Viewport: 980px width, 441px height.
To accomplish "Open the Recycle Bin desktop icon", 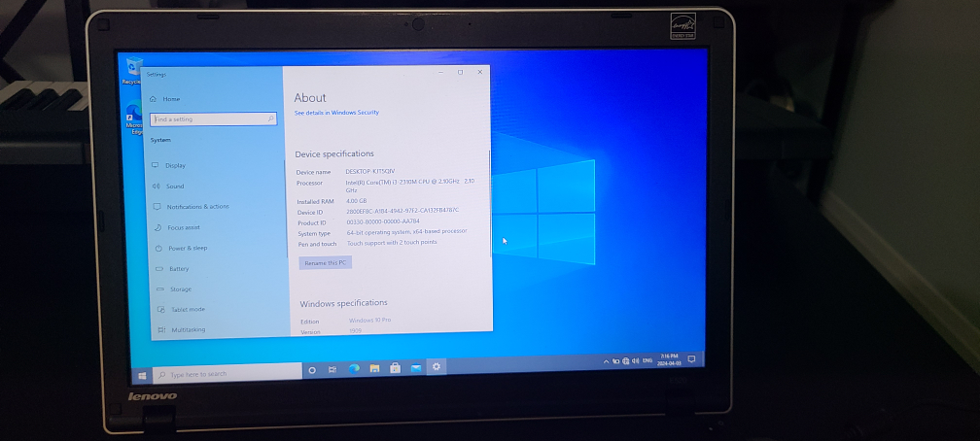I will [131, 69].
